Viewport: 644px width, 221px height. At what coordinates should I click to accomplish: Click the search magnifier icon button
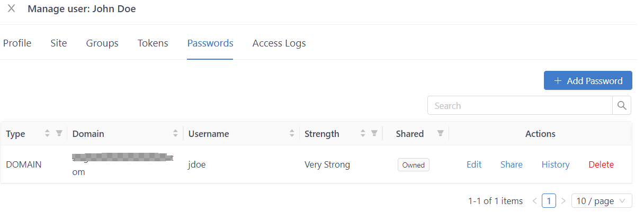point(622,105)
